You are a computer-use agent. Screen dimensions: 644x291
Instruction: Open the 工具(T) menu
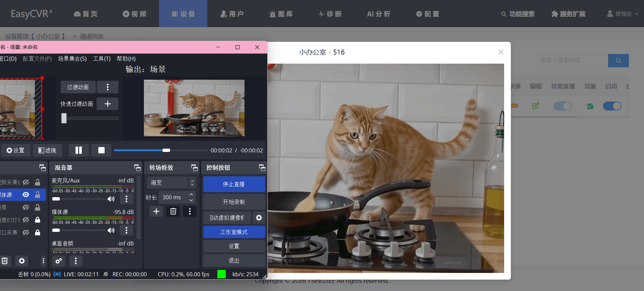point(102,59)
